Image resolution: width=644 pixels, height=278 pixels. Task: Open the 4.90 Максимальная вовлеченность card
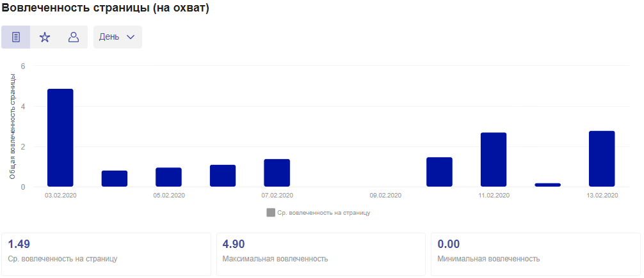pyautogui.click(x=321, y=254)
